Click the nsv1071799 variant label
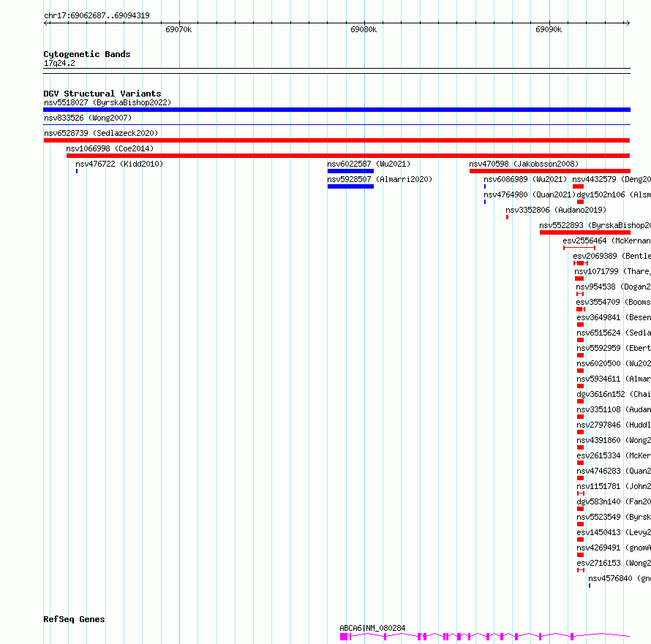The height and width of the screenshot is (644, 651). point(612,271)
